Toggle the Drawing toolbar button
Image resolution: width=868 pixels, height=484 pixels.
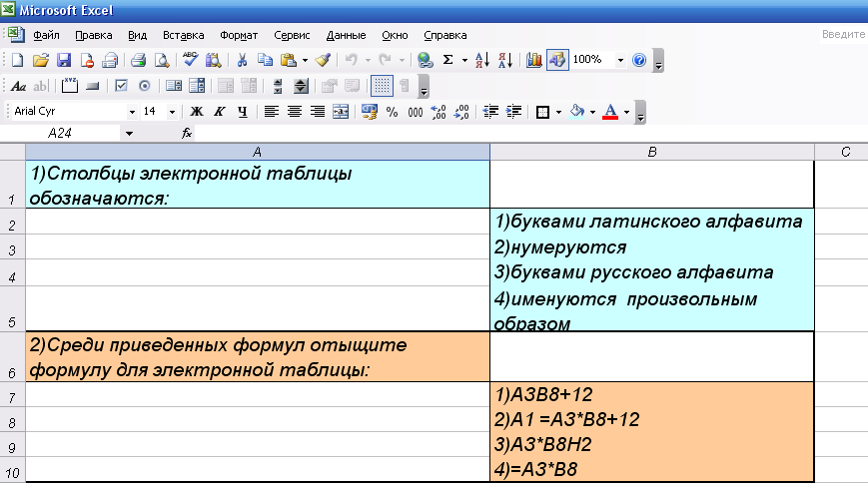tap(557, 60)
